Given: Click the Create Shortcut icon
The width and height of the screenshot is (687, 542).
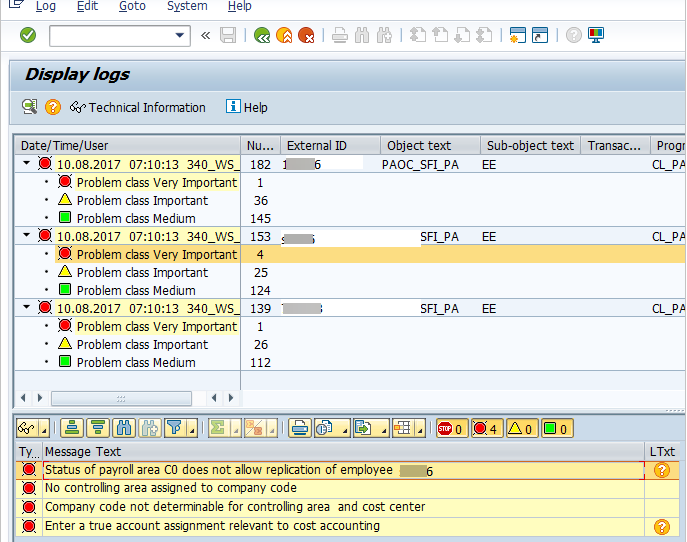Looking at the screenshot, I should coord(540,35).
